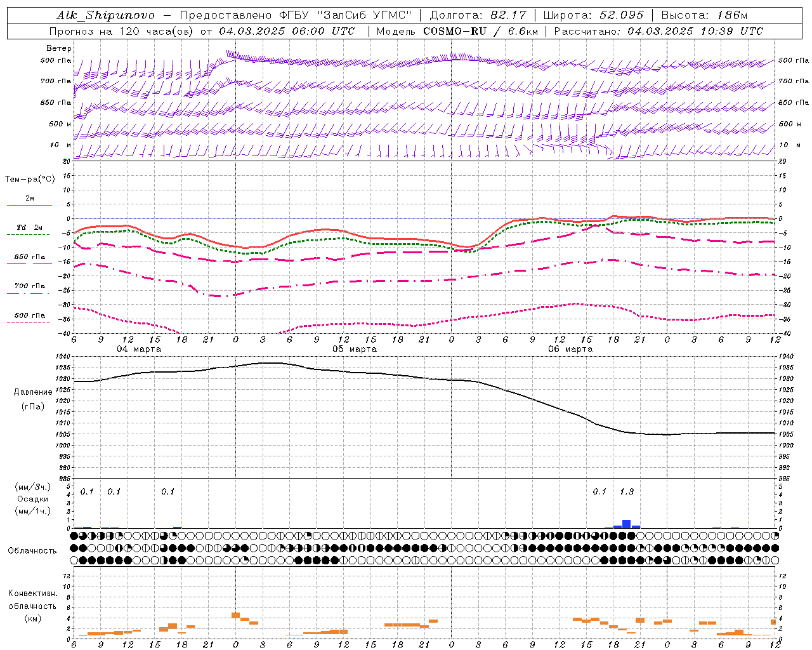Click the (гПа) unit label under Давление
The image size is (812, 650).
[x=33, y=406]
